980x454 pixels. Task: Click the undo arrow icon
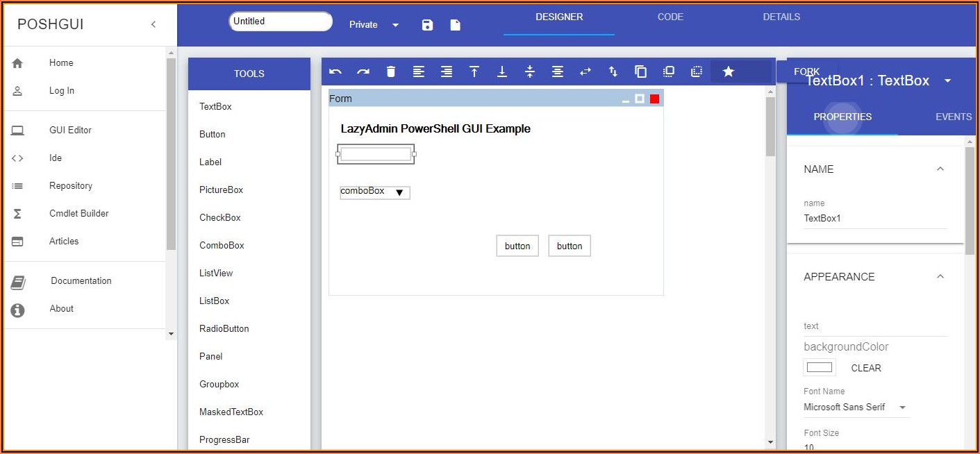click(335, 72)
